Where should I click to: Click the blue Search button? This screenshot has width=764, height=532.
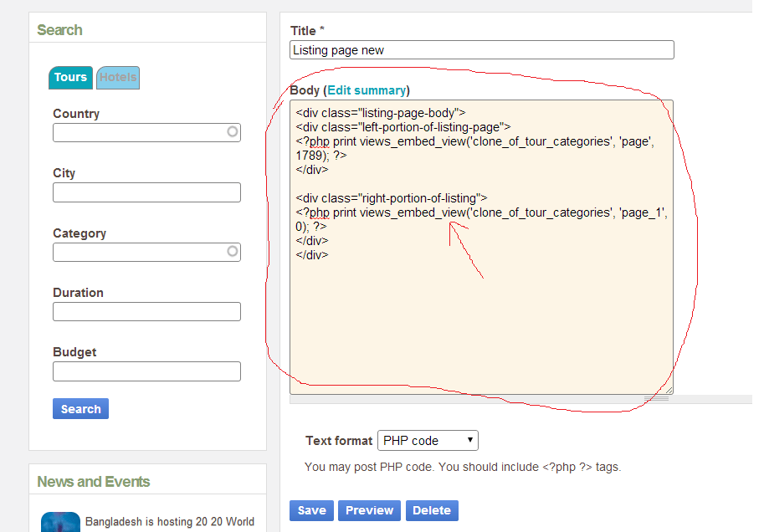(x=81, y=409)
